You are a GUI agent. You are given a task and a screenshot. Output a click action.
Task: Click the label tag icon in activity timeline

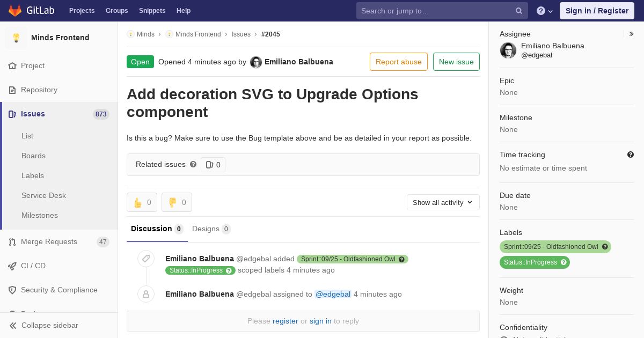[x=146, y=259]
